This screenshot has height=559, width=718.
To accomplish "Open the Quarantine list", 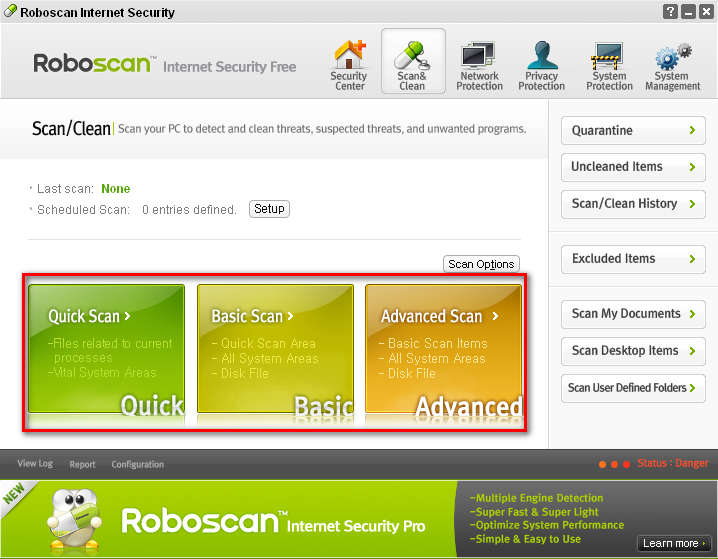I will pos(633,130).
